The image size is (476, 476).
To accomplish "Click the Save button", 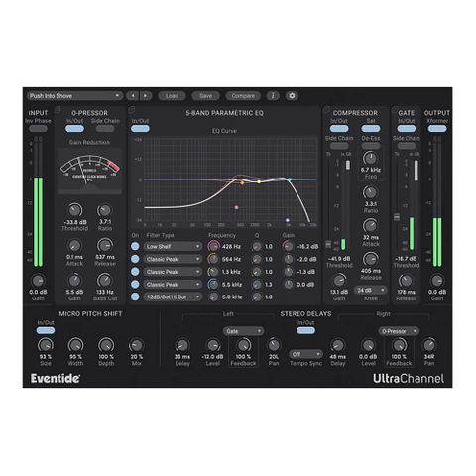I will point(205,96).
